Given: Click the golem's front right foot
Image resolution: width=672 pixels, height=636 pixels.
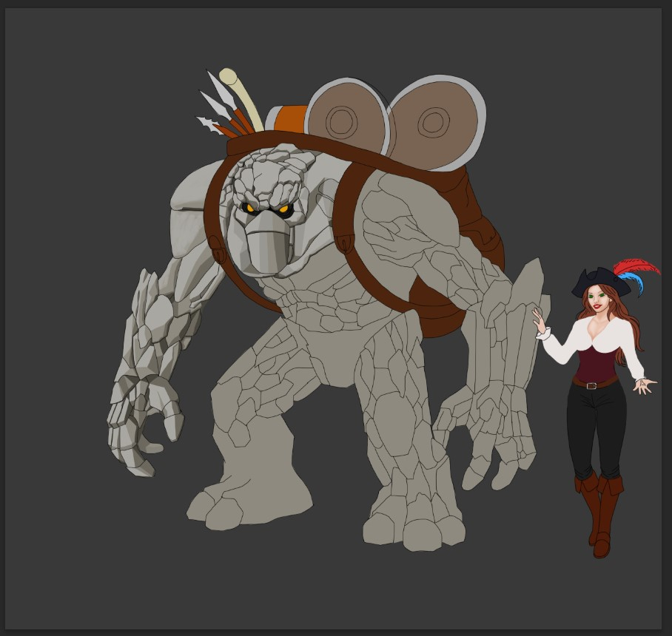Looking at the screenshot, I should tap(411, 529).
